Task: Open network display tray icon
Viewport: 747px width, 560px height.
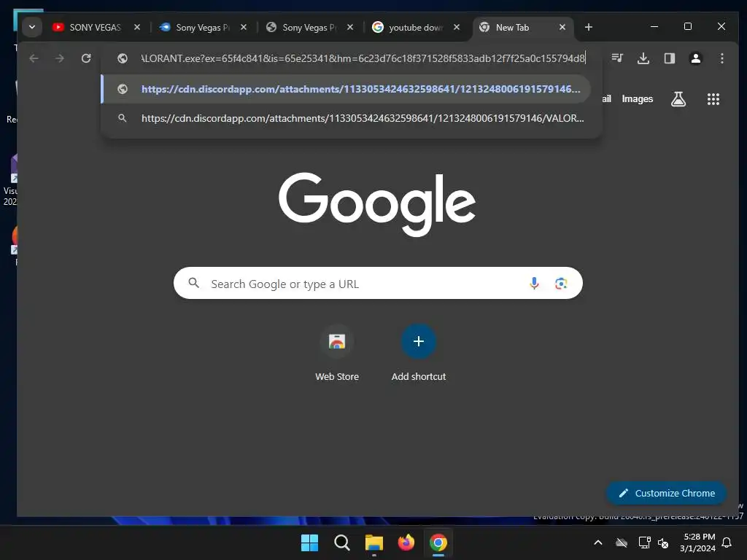Action: [644, 542]
